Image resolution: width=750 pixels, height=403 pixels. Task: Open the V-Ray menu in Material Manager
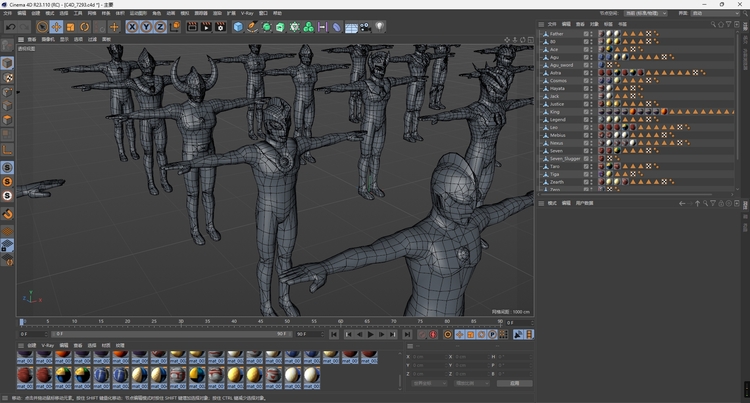(x=47, y=345)
